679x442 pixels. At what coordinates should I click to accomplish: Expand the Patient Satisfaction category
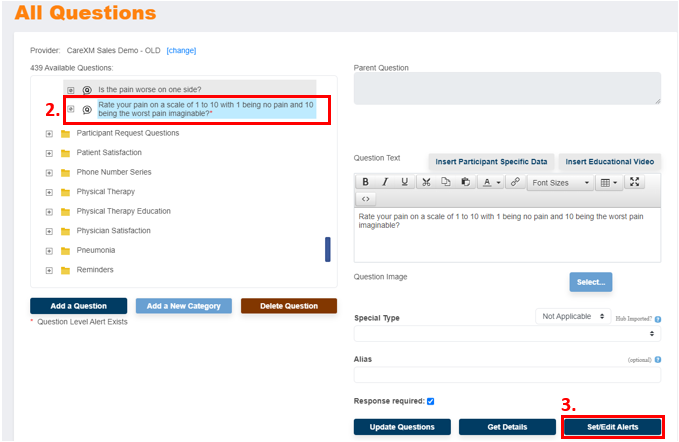click(x=49, y=153)
